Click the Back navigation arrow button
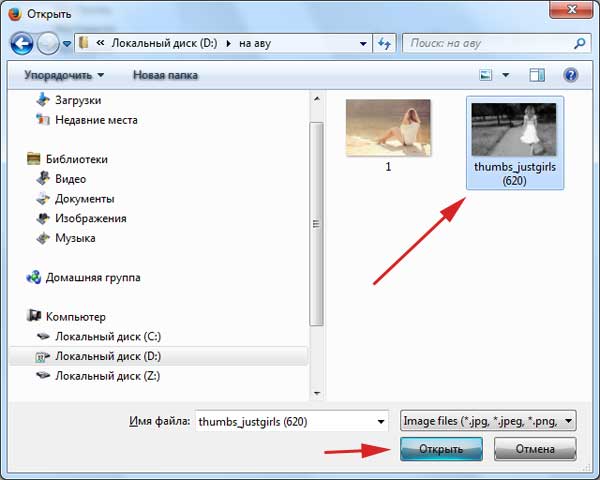The width and height of the screenshot is (600, 480). point(22,44)
